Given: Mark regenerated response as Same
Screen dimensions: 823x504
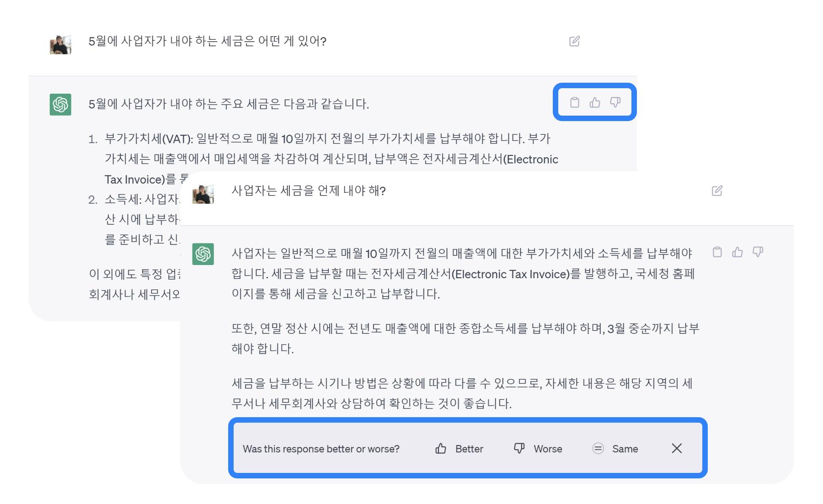Looking at the screenshot, I should click(x=615, y=449).
